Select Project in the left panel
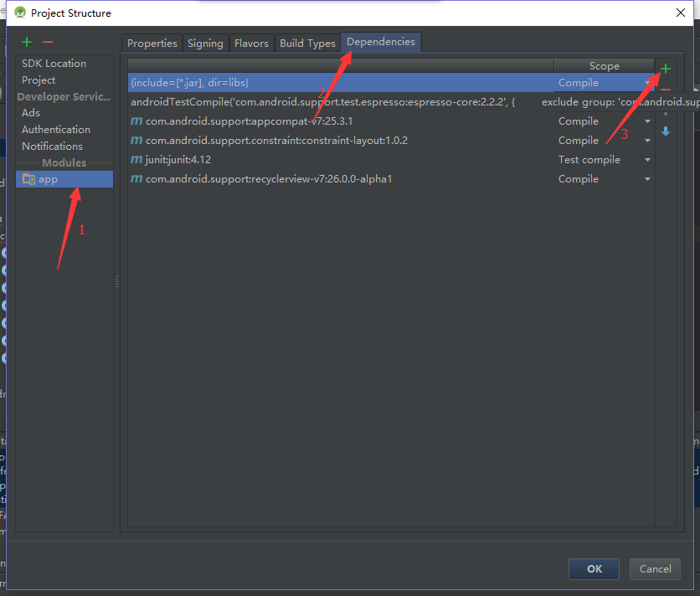This screenshot has height=596, width=700. pos(39,80)
